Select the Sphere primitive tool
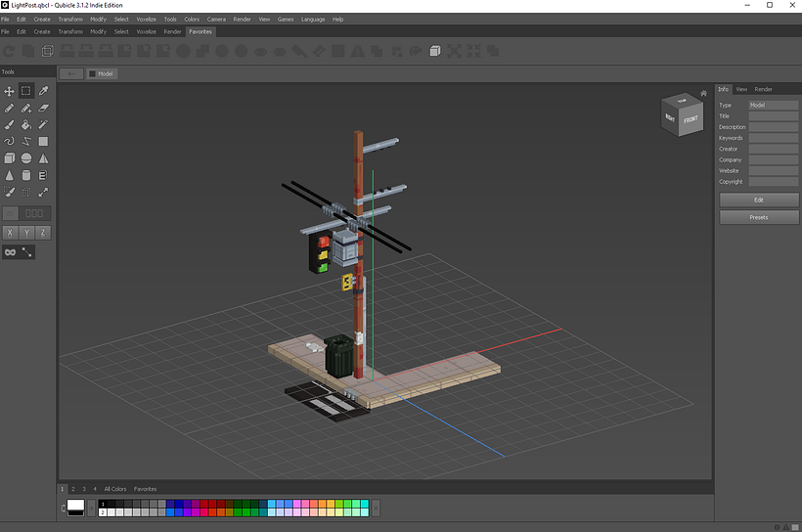This screenshot has width=802, height=532. pos(26,158)
